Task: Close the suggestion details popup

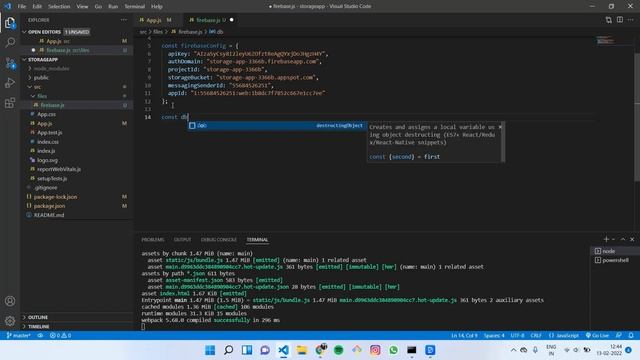Action: [x=500, y=127]
